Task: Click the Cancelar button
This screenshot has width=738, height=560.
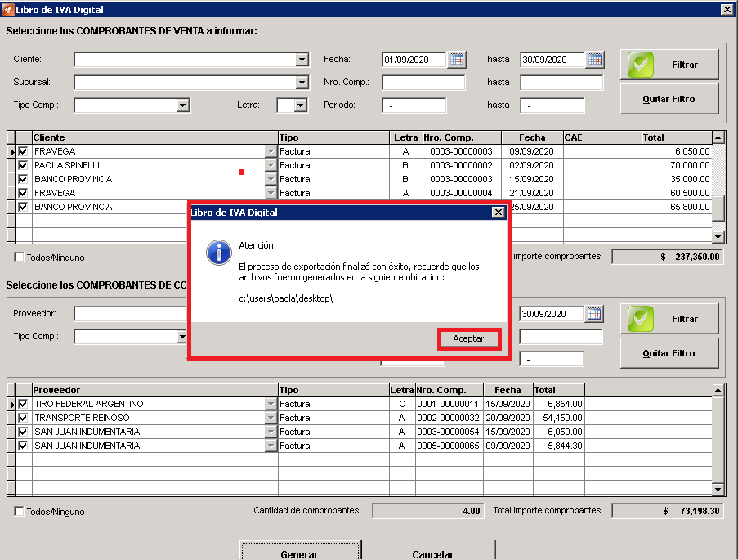Action: click(433, 552)
